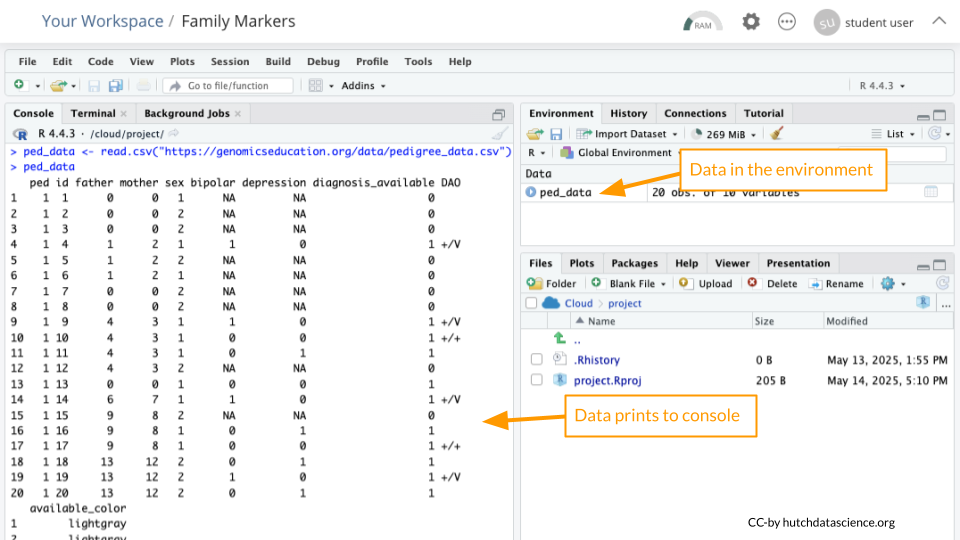Image resolution: width=960 pixels, height=540 pixels.
Task: Click the R project icon in Files breadcrumb bar
Action: point(923,302)
